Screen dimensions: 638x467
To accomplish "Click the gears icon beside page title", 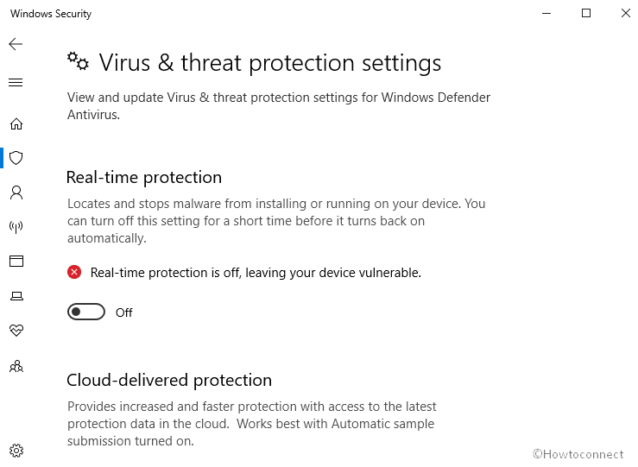I will pyautogui.click(x=77, y=62).
